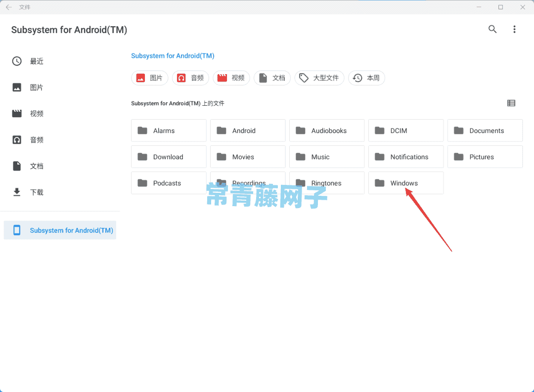
Task: Click the folder icon of Alarms
Action: click(142, 131)
